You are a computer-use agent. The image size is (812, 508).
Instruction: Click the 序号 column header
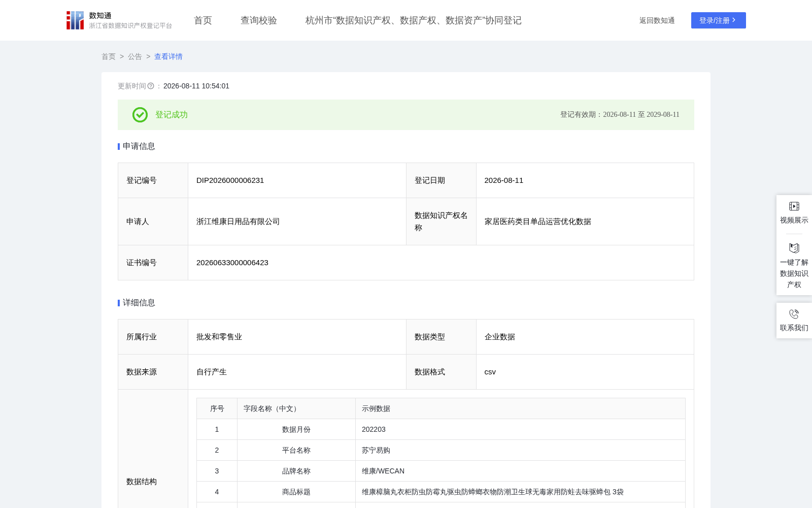pyautogui.click(x=217, y=409)
